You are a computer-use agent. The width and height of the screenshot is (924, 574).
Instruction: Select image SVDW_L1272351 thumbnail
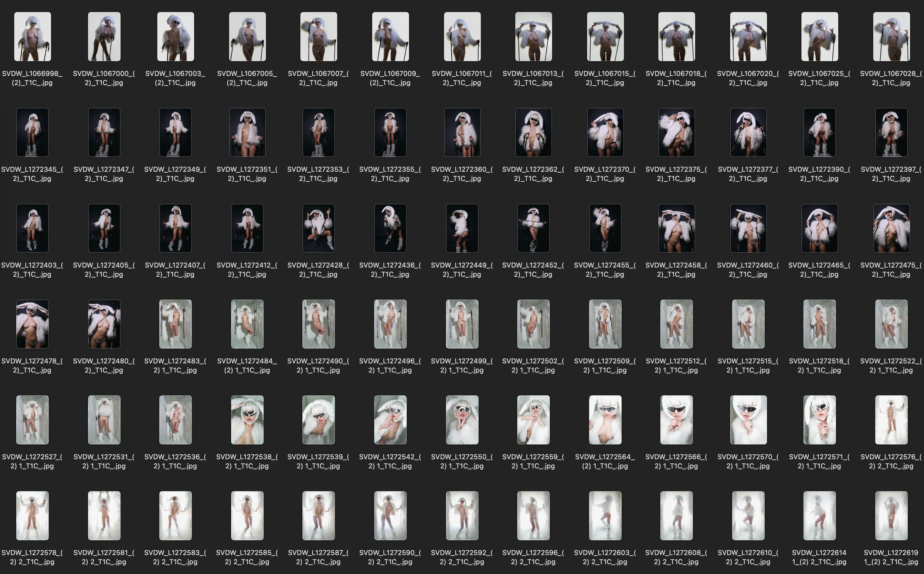[x=247, y=132]
